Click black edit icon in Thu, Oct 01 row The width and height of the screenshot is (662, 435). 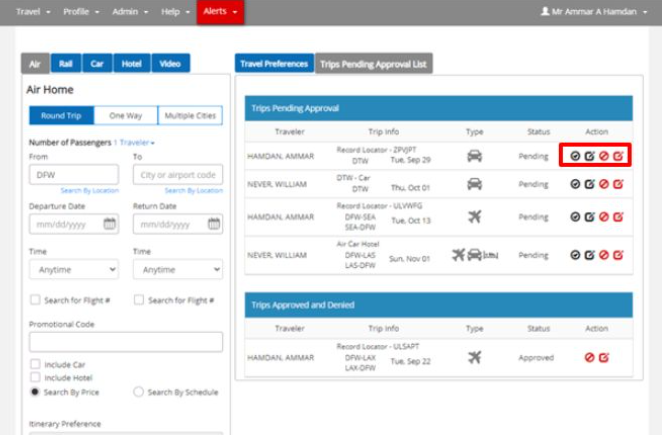[x=589, y=184]
